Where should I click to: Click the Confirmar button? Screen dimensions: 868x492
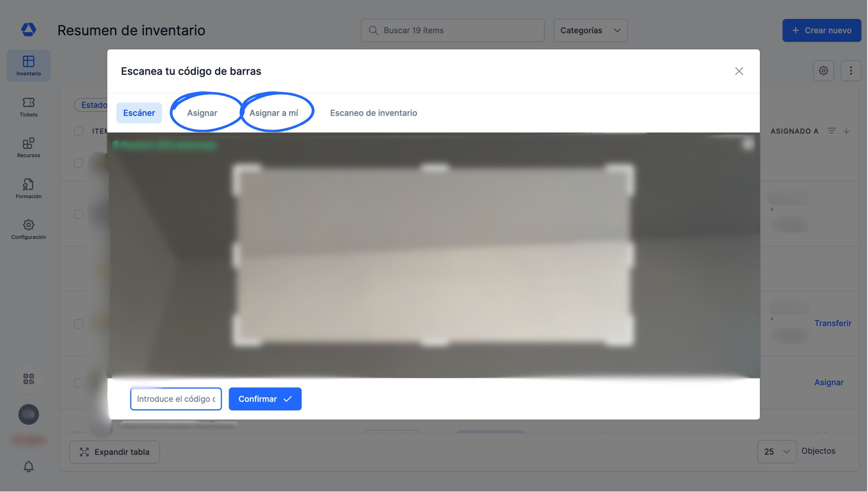pos(265,399)
